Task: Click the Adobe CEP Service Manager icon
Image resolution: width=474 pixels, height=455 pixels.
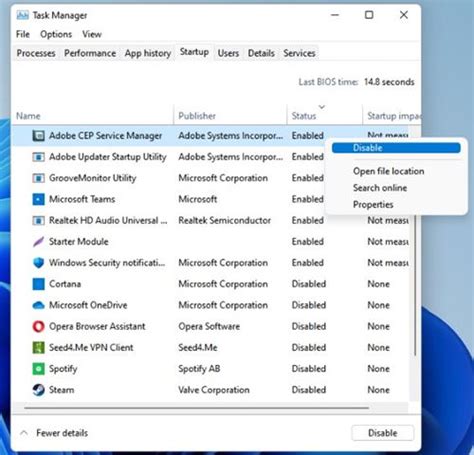Action: pos(38,136)
